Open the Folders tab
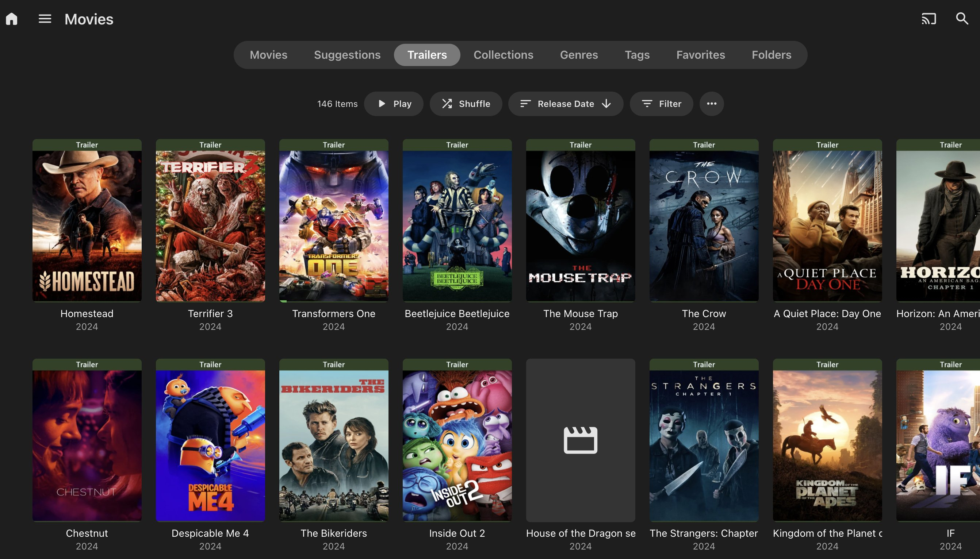980x559 pixels. pyautogui.click(x=772, y=55)
